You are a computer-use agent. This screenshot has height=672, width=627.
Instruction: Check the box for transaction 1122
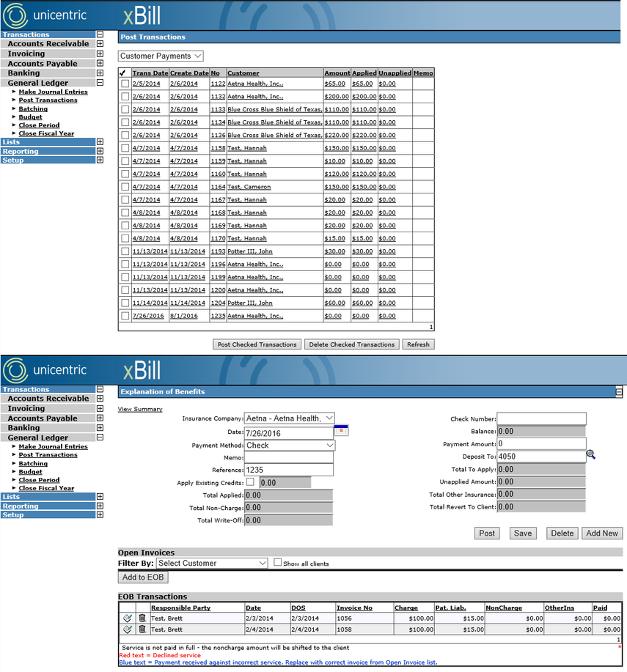point(125,84)
